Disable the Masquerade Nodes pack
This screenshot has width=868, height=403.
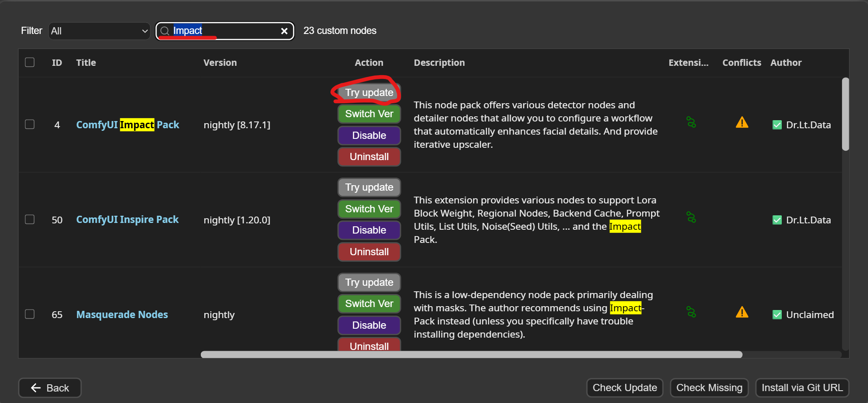tap(369, 325)
